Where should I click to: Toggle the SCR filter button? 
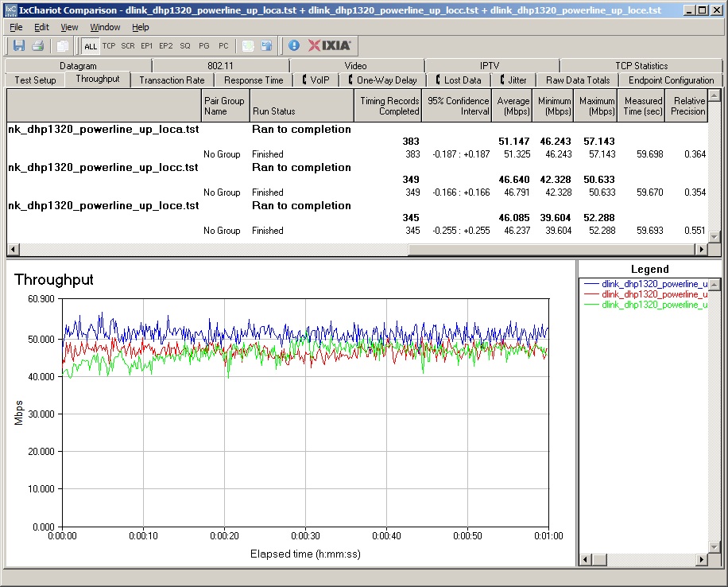(128, 45)
